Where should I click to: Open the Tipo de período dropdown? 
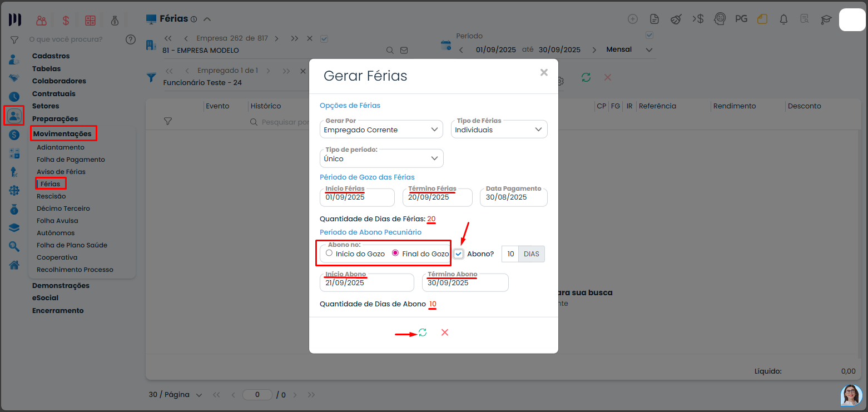point(381,158)
